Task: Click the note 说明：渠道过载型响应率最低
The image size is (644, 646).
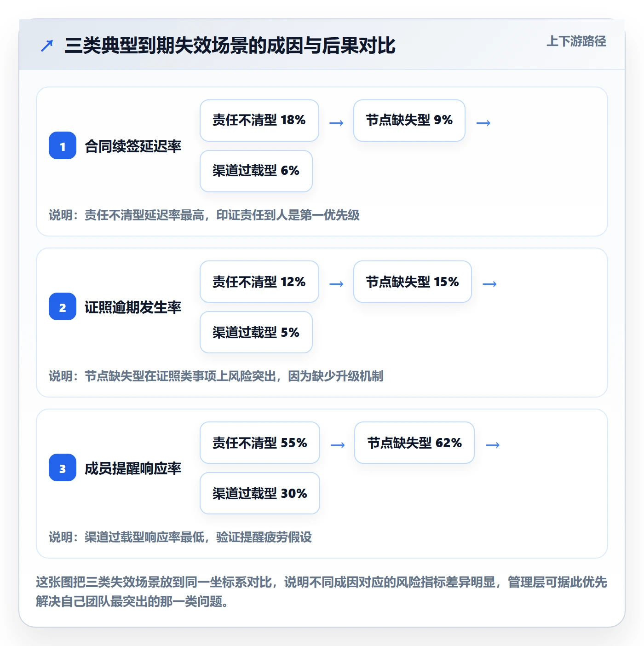Action: [180, 537]
